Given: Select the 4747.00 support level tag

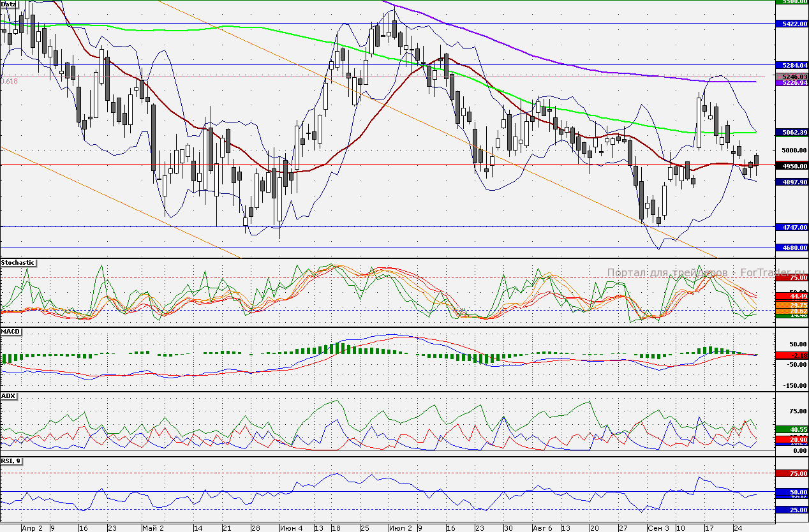Looking at the screenshot, I should click(x=790, y=227).
